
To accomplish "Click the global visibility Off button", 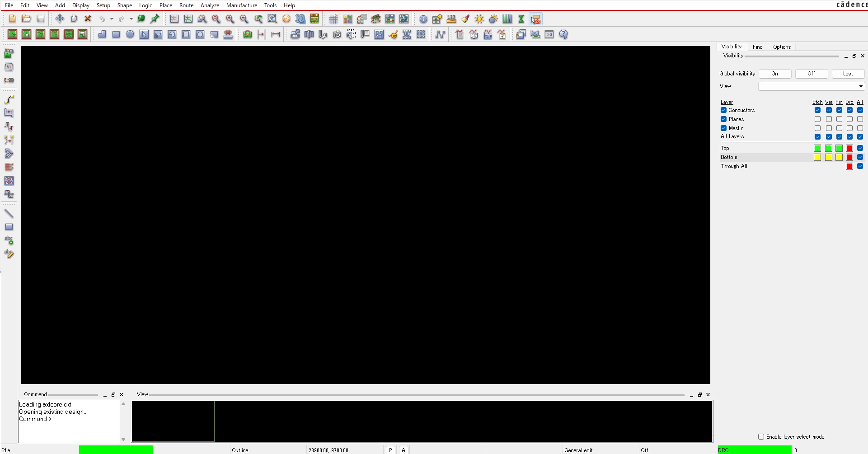I will (x=811, y=74).
